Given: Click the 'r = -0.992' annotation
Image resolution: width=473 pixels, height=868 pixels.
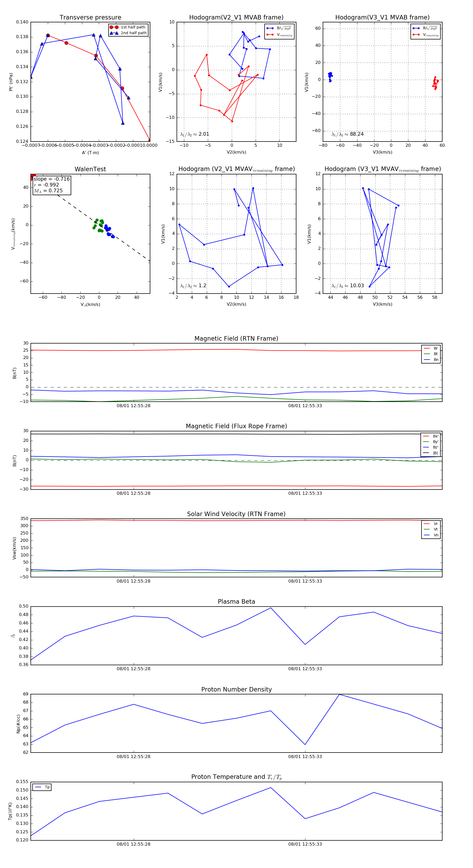Looking at the screenshot, I should [x=47, y=185].
